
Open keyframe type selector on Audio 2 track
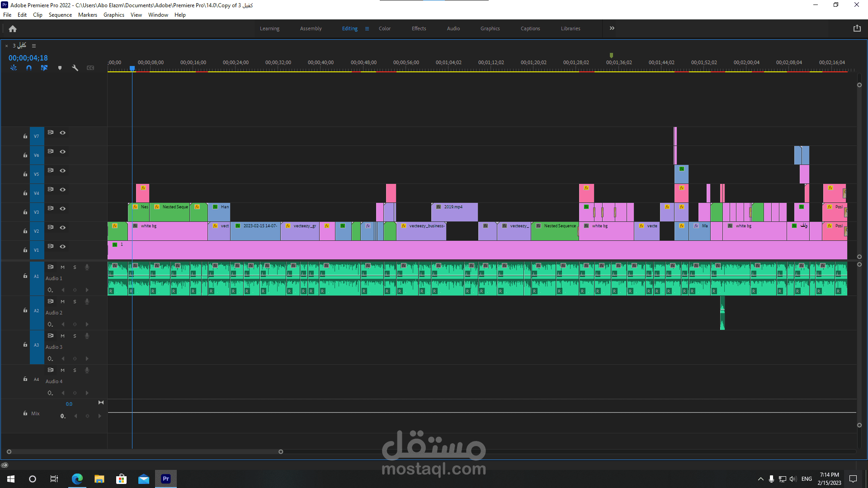coord(50,324)
